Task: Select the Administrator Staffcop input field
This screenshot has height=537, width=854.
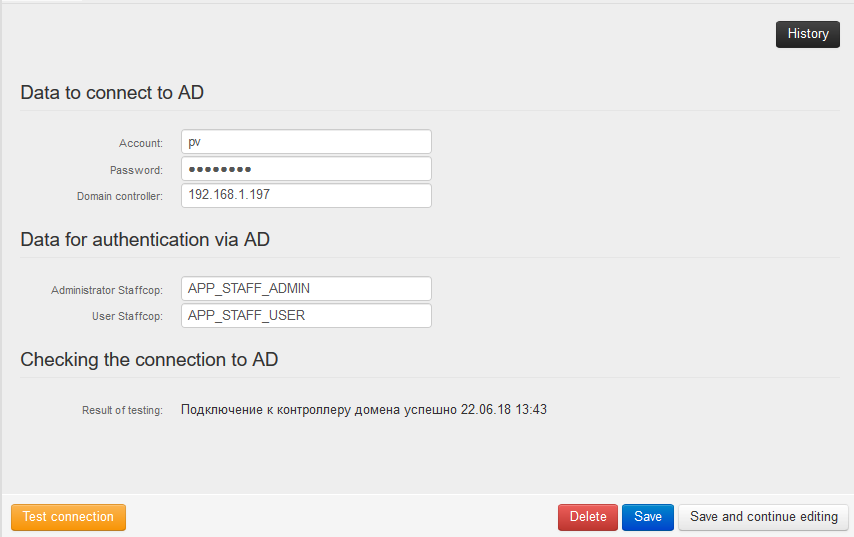Action: pyautogui.click(x=306, y=288)
